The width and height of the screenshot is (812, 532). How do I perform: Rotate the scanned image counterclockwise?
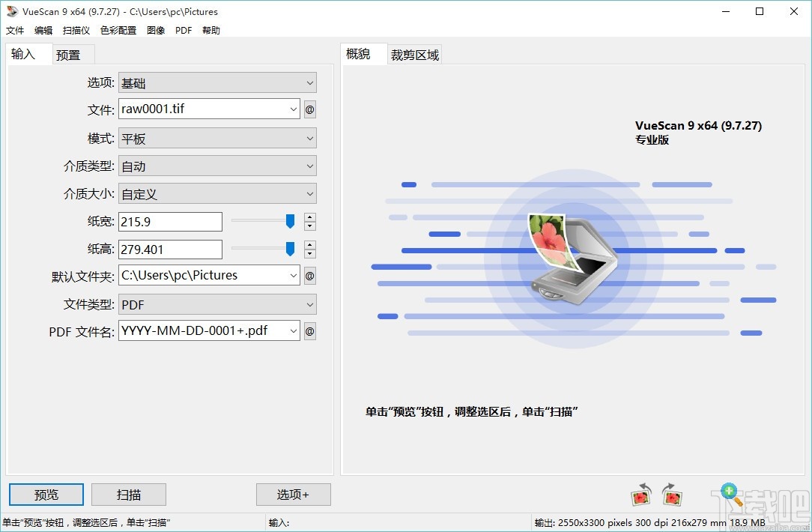coord(641,495)
